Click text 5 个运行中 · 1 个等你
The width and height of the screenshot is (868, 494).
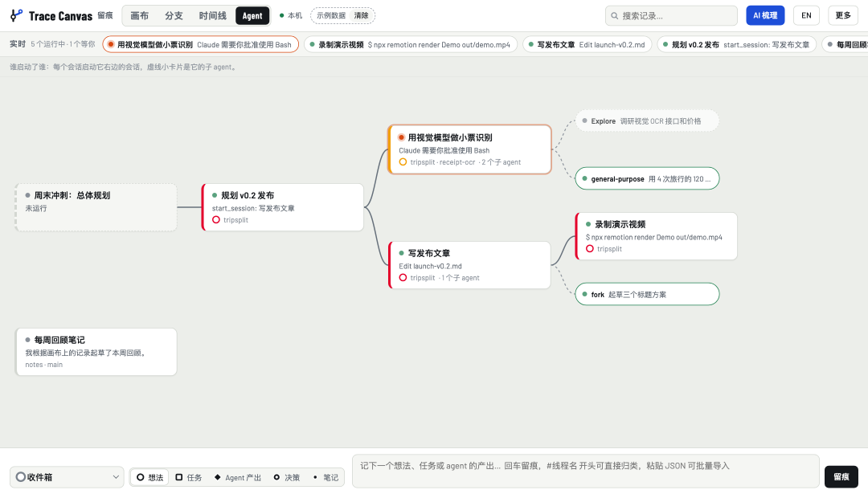click(63, 44)
